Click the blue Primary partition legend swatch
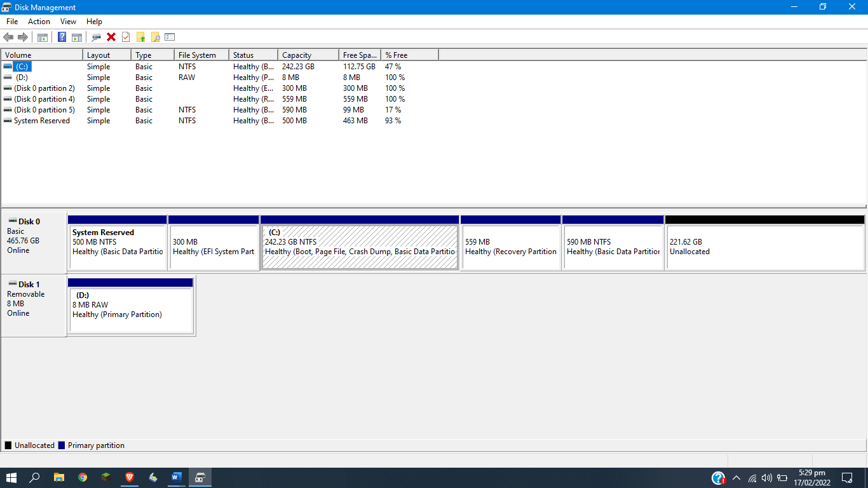The width and height of the screenshot is (868, 488). tap(62, 445)
